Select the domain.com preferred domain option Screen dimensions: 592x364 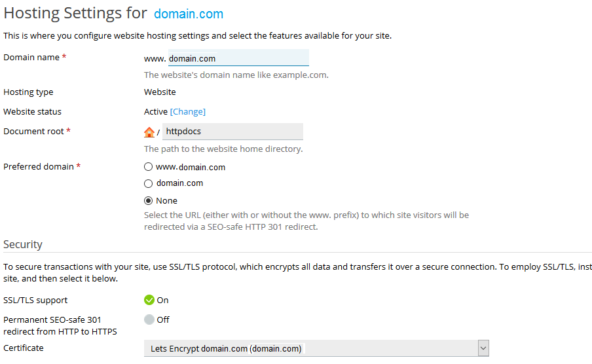149,183
